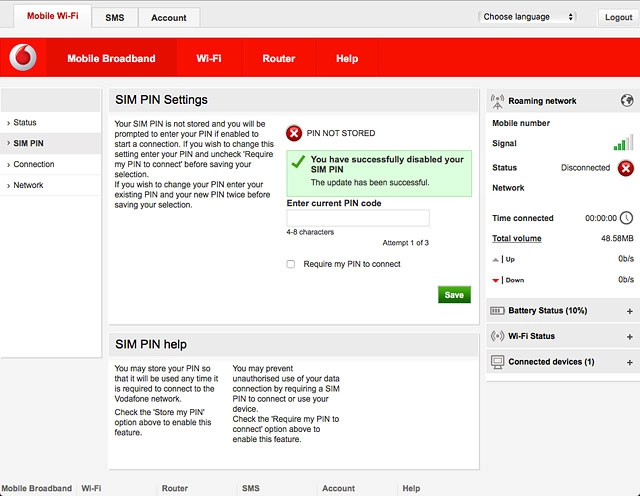Click the roaming network antenna icon
This screenshot has width=640, height=496.
point(497,101)
